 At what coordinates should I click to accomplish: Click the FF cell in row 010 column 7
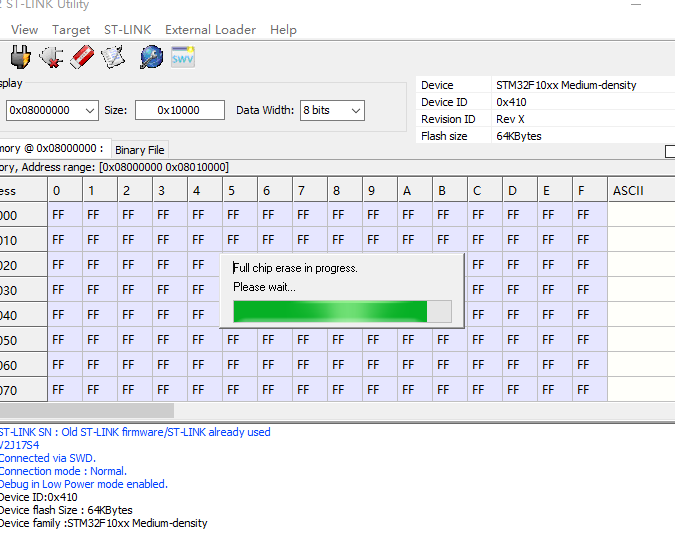(310, 240)
